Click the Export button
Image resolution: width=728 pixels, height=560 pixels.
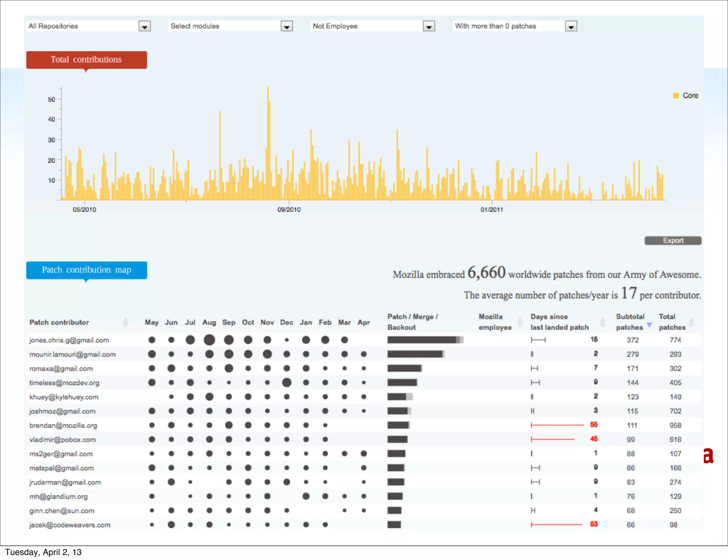pos(673,241)
